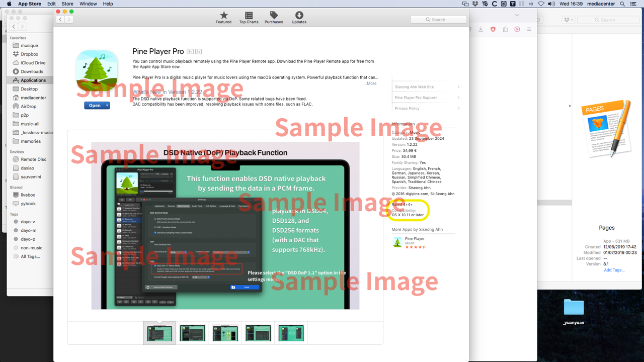Select the second screenshot thumbnail

click(192, 333)
